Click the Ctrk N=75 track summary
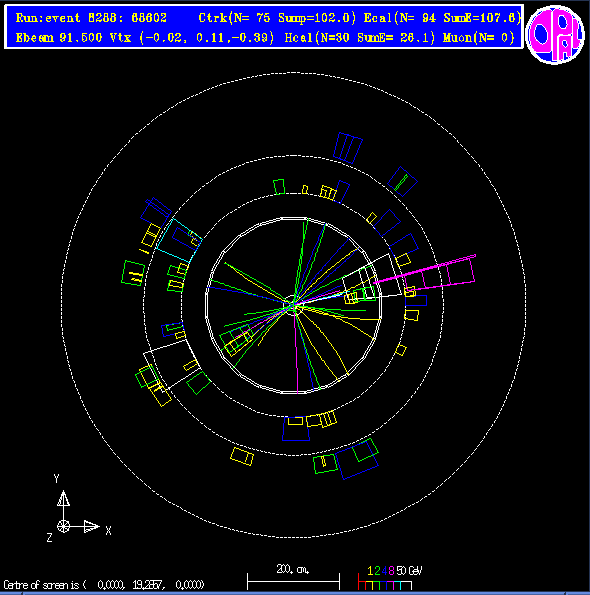This screenshot has height=595, width=590. (277, 18)
